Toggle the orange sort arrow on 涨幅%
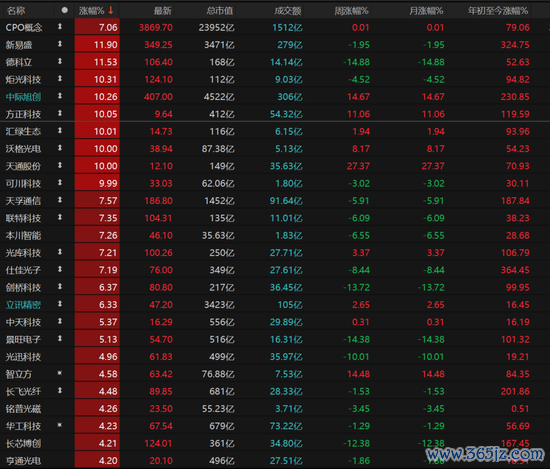The width and height of the screenshot is (550, 469). point(111,11)
